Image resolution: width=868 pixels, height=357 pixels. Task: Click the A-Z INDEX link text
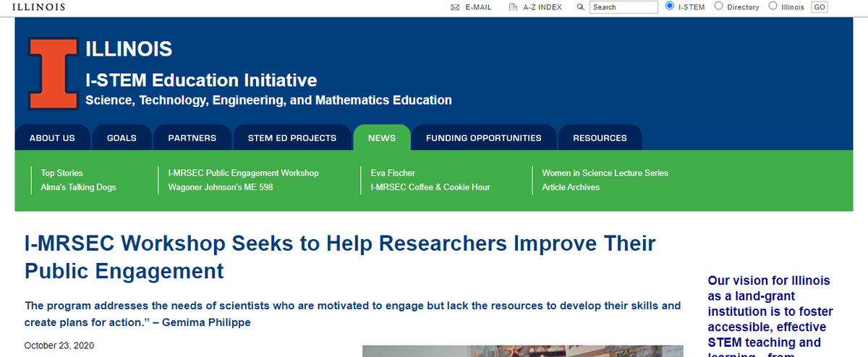coord(542,7)
